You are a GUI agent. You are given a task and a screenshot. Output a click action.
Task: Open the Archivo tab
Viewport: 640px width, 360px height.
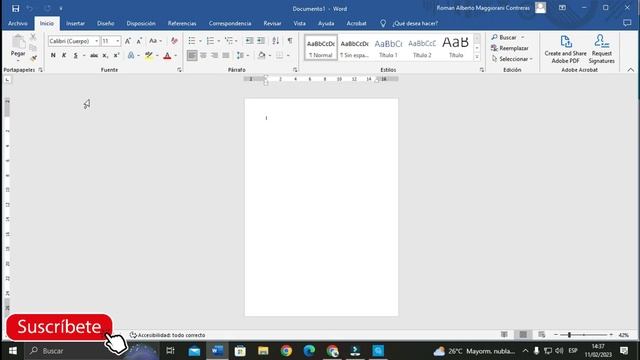pyautogui.click(x=18, y=24)
